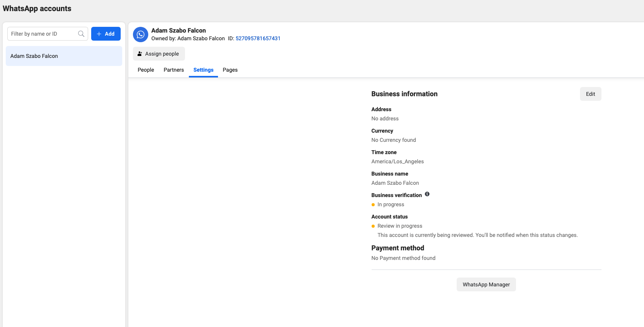Edit Business information
644x327 pixels.
(590, 94)
